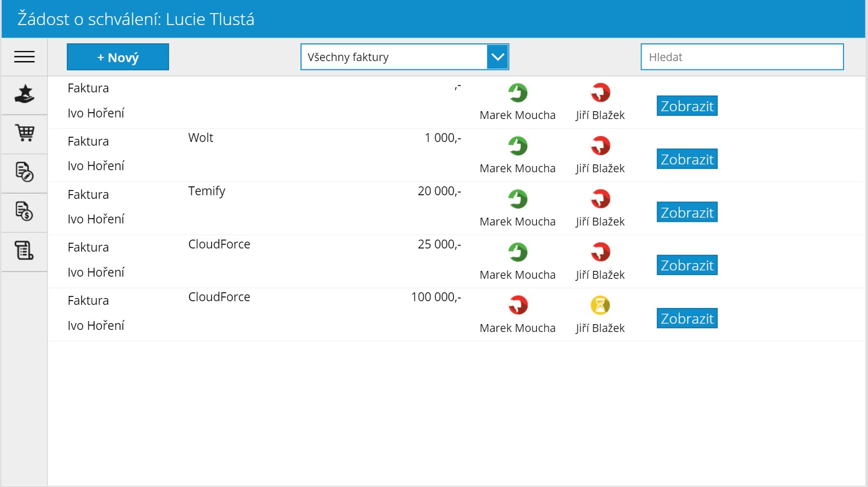Focus the Hledat search field
Screen dimensions: 868x487
pos(742,57)
